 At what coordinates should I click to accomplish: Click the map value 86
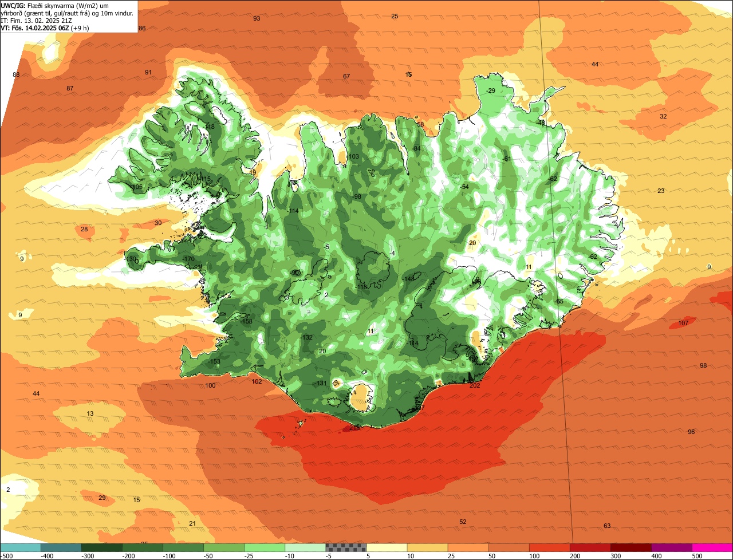(142, 28)
